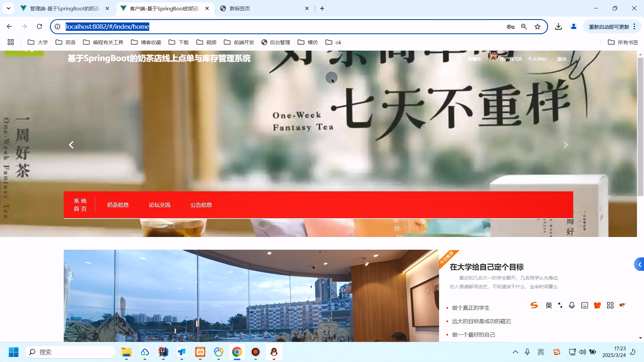644x362 pixels.
Task: Click the carousel previous arrow on banner
Action: (71, 144)
